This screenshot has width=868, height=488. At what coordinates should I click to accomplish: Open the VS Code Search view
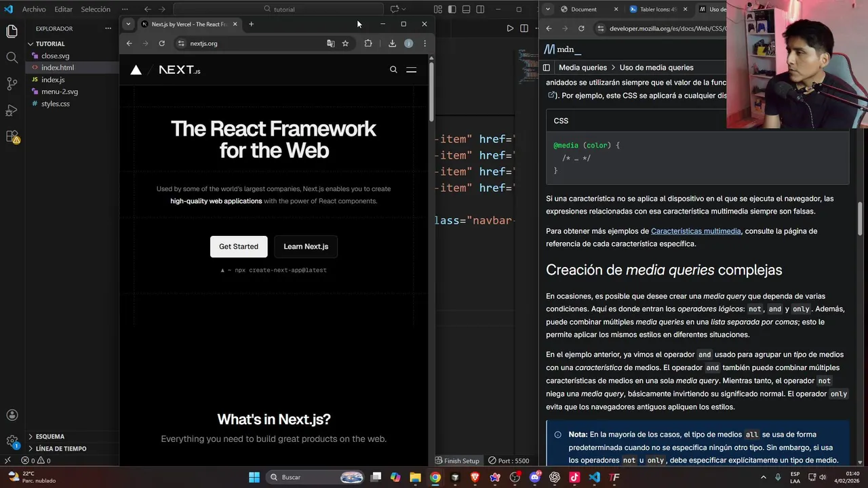[x=12, y=58]
